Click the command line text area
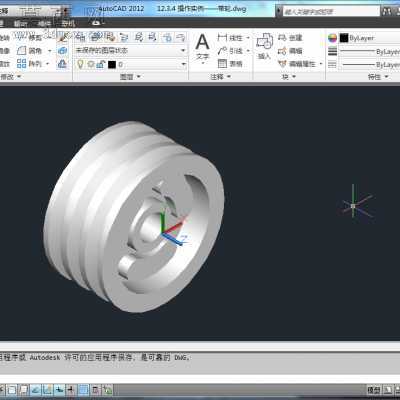The image size is (400, 400). tap(200, 363)
